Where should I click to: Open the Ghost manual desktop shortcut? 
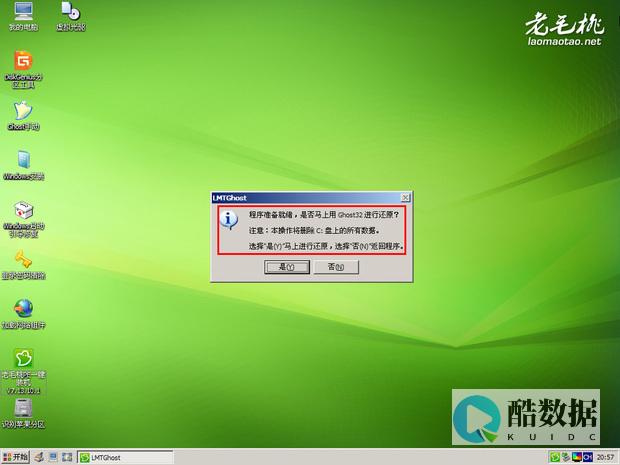[23, 115]
